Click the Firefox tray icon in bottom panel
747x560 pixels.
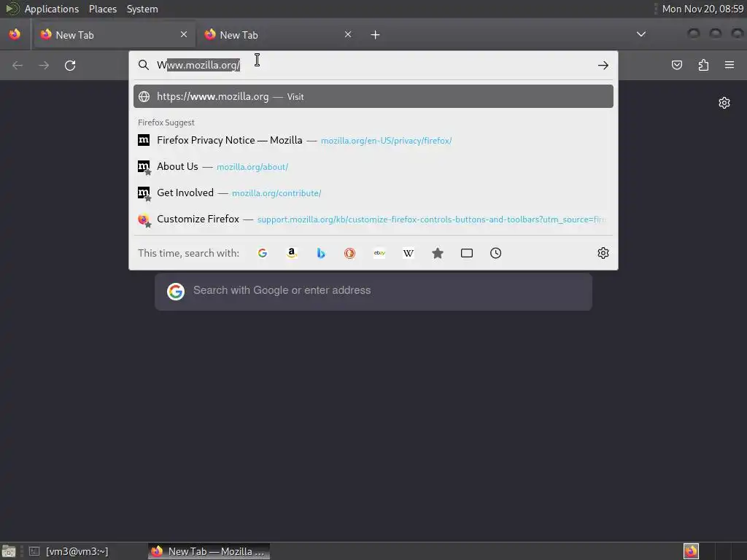691,551
